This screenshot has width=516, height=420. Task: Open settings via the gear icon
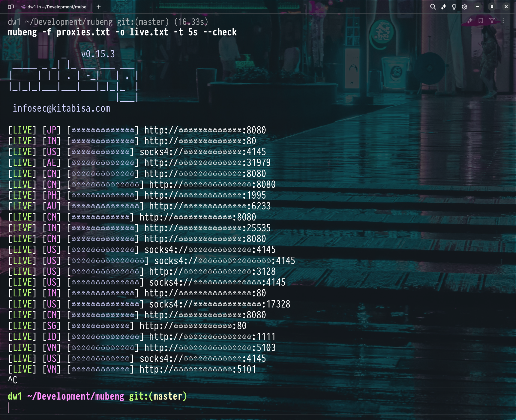pyautogui.click(x=465, y=7)
